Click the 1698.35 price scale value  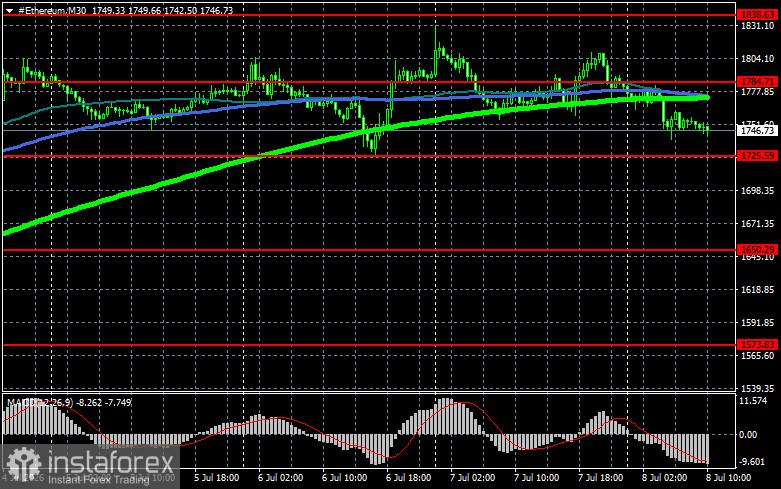[758, 191]
